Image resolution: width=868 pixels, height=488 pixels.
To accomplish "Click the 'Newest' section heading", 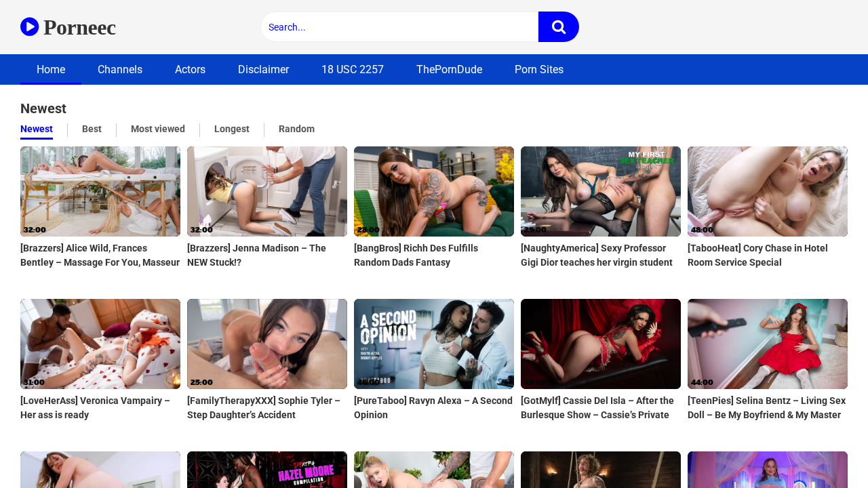I will [43, 108].
